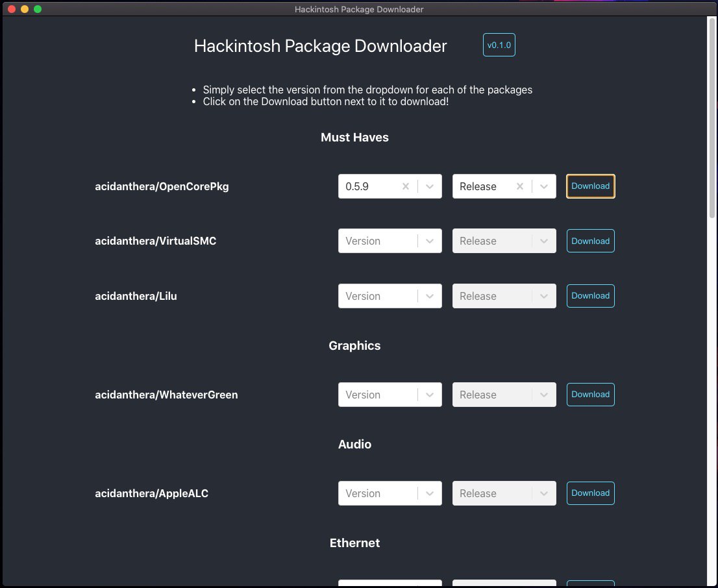Expand the OpenCorePkg version dropdown arrow
The image size is (718, 588).
pyautogui.click(x=430, y=186)
